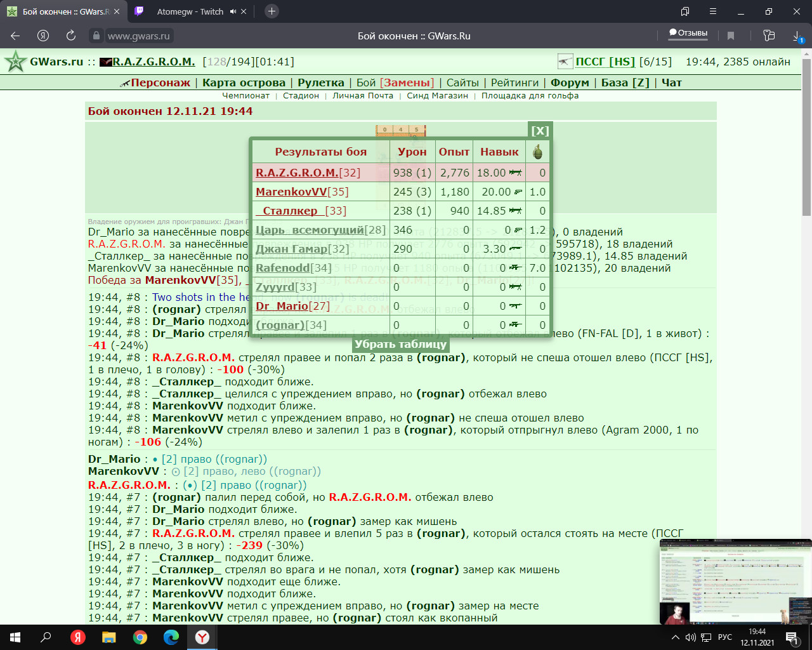Click the padlock site security icon

click(96, 36)
